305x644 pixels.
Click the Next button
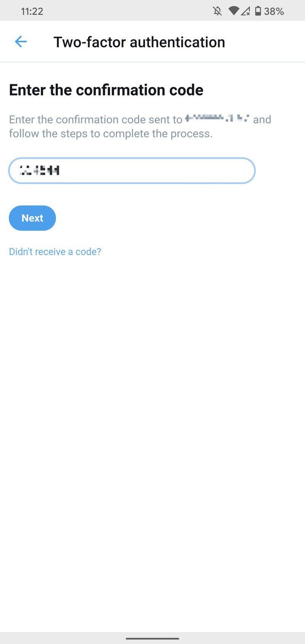coord(32,218)
